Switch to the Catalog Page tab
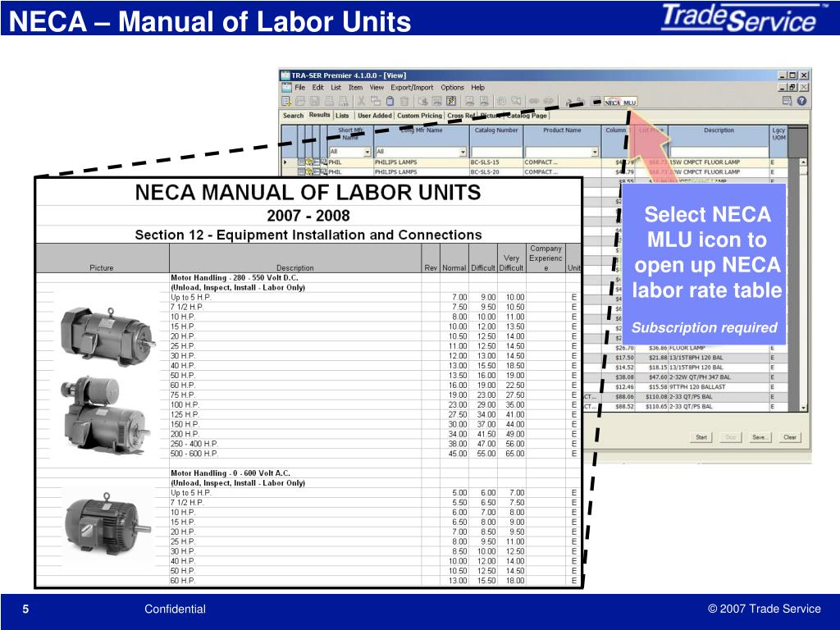 (x=527, y=116)
